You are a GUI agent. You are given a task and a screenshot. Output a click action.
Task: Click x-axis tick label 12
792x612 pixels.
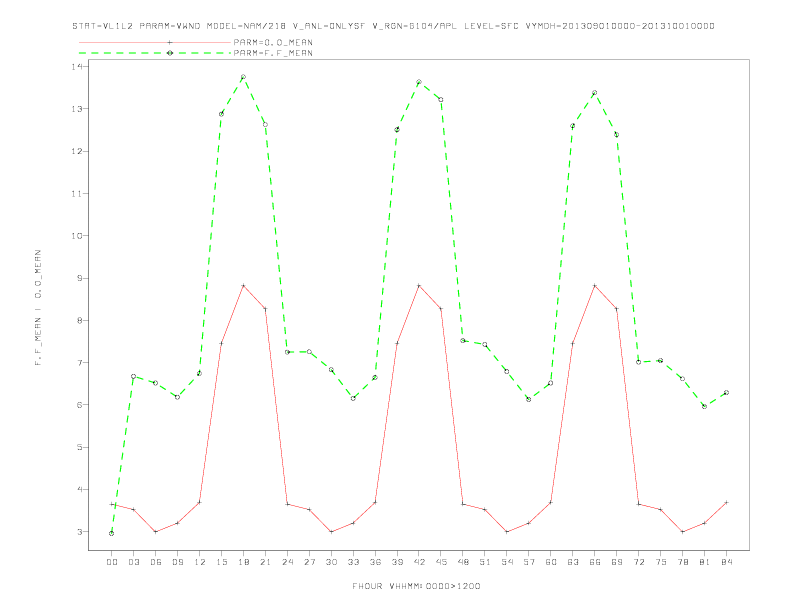coord(200,562)
